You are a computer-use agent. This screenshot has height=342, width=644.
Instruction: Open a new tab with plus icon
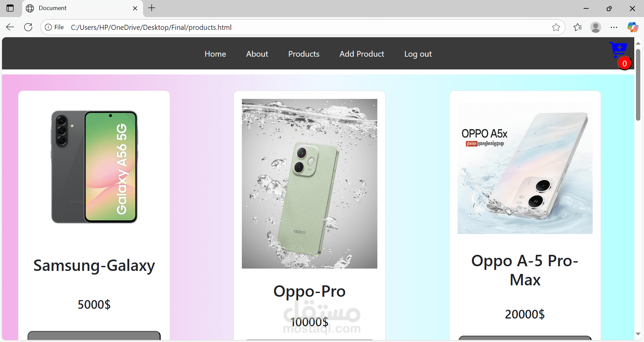point(152,8)
